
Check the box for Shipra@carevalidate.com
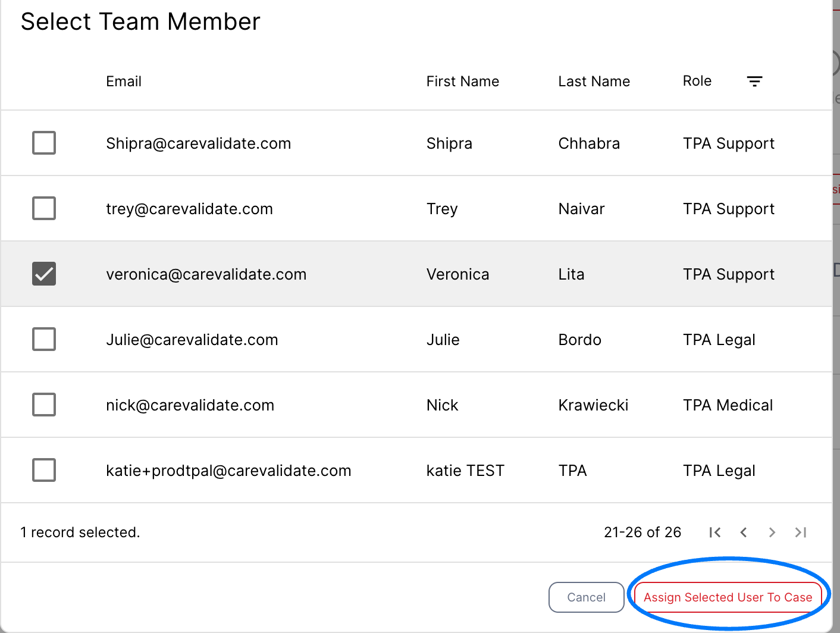tap(44, 143)
